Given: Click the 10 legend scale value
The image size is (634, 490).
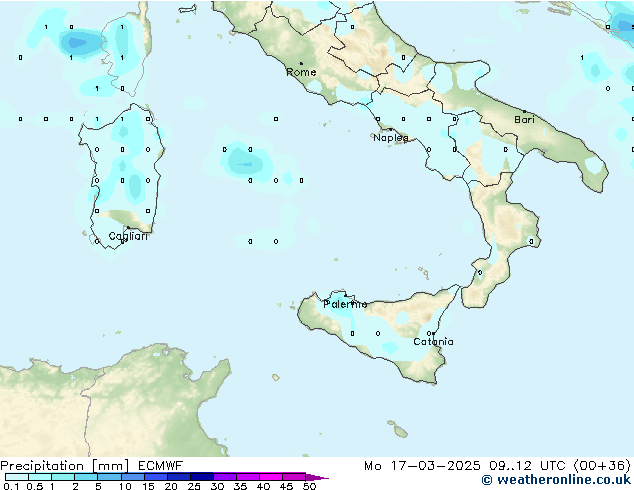Looking at the screenshot, I should point(125,486).
